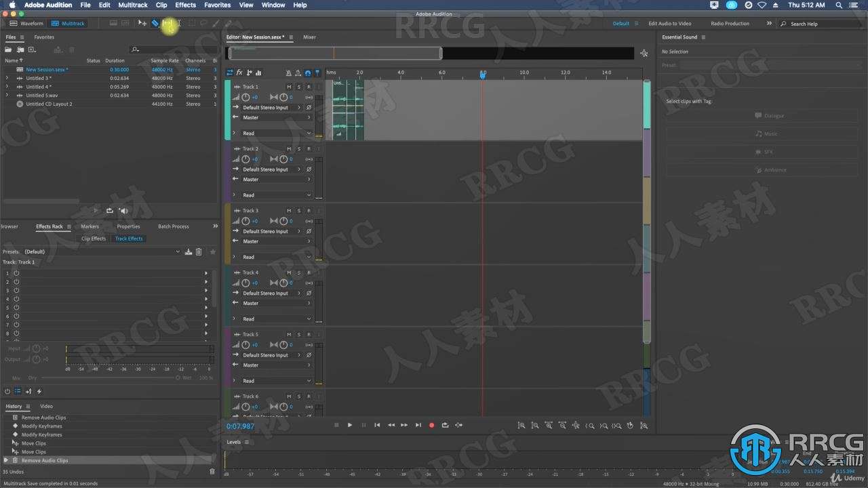Open the Multitrack menu
This screenshot has height=488, width=868.
[132, 5]
